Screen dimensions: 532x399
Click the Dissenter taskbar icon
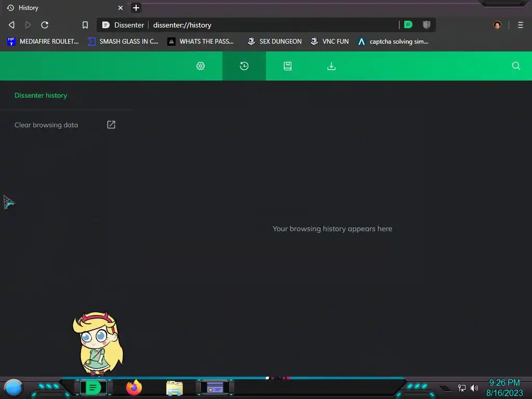(94, 388)
